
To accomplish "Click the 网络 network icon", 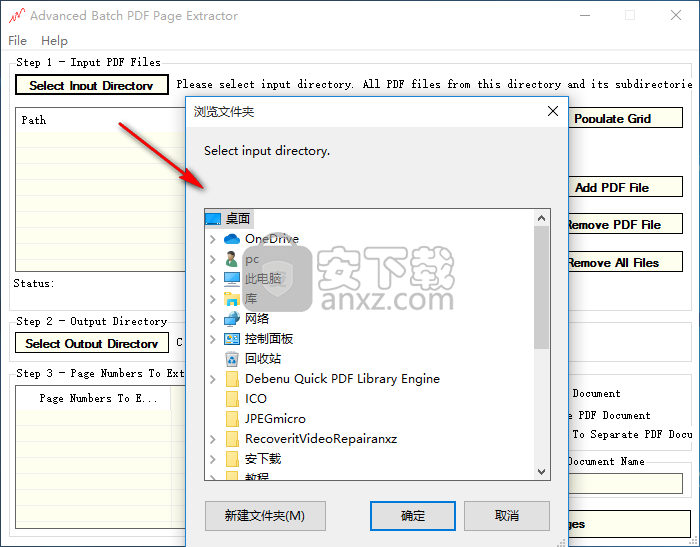I will pos(232,319).
